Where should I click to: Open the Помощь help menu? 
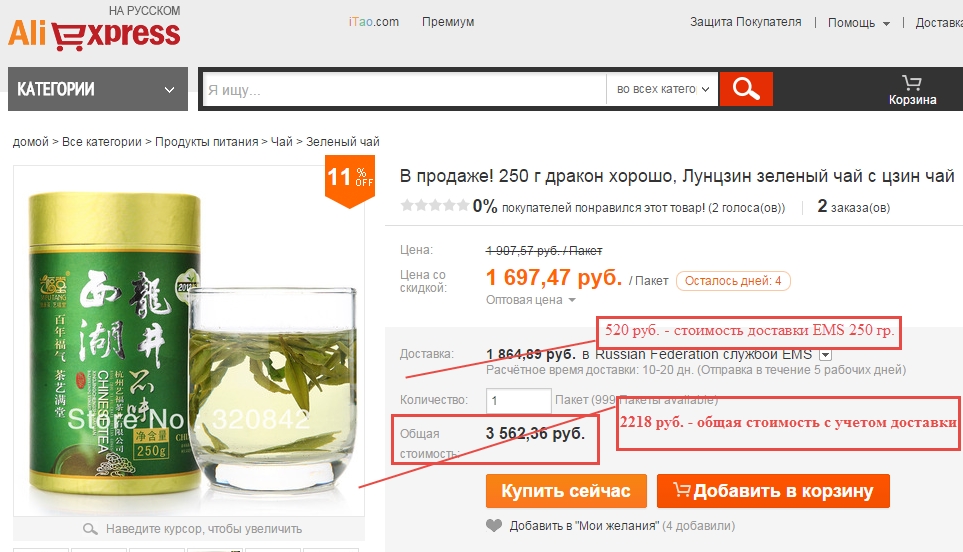click(x=859, y=23)
